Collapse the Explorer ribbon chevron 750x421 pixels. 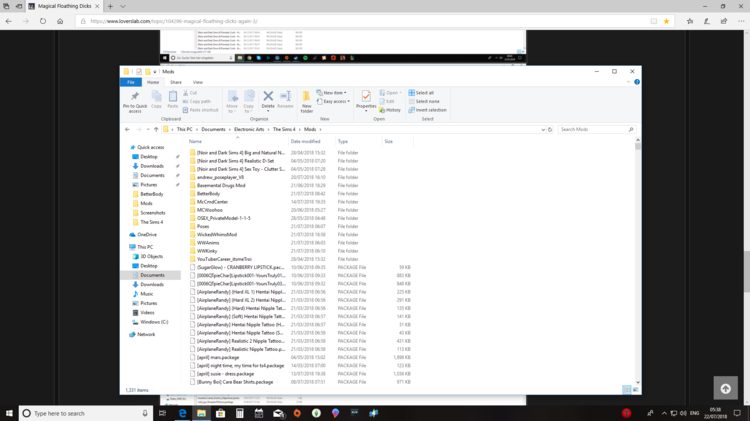point(629,82)
